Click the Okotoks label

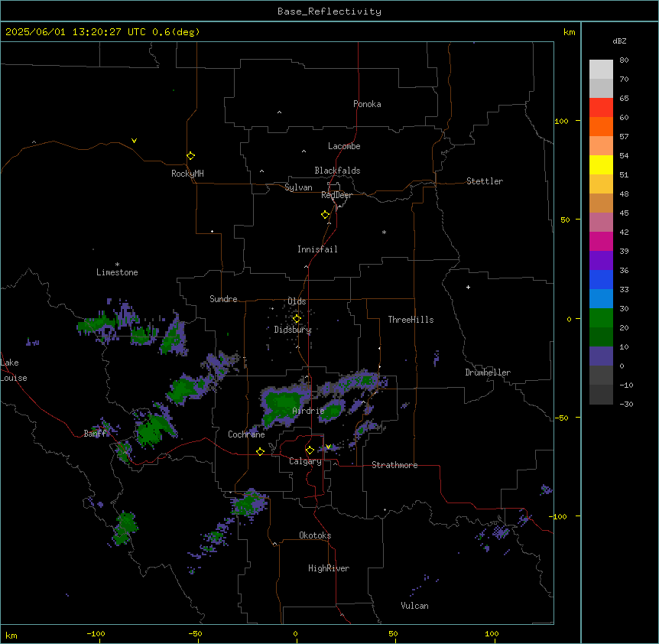(x=315, y=535)
